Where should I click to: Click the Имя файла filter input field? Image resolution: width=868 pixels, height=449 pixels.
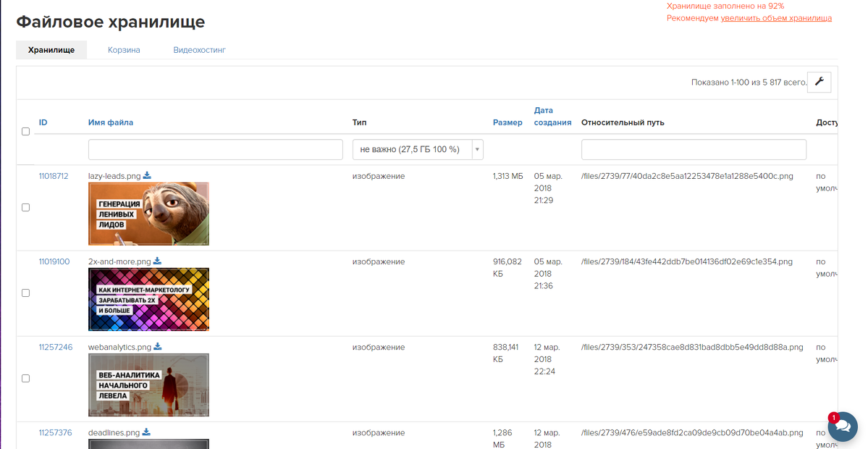tap(215, 150)
